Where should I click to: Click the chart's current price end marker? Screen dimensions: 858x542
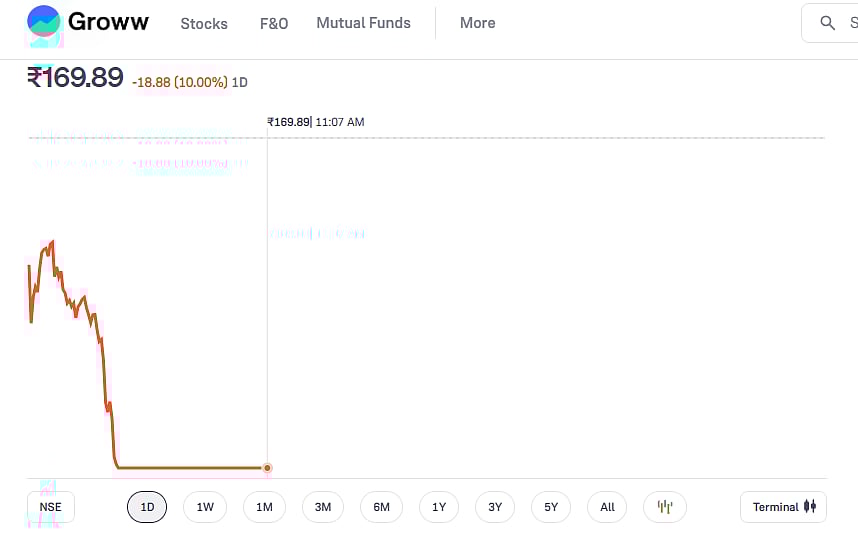(267, 467)
